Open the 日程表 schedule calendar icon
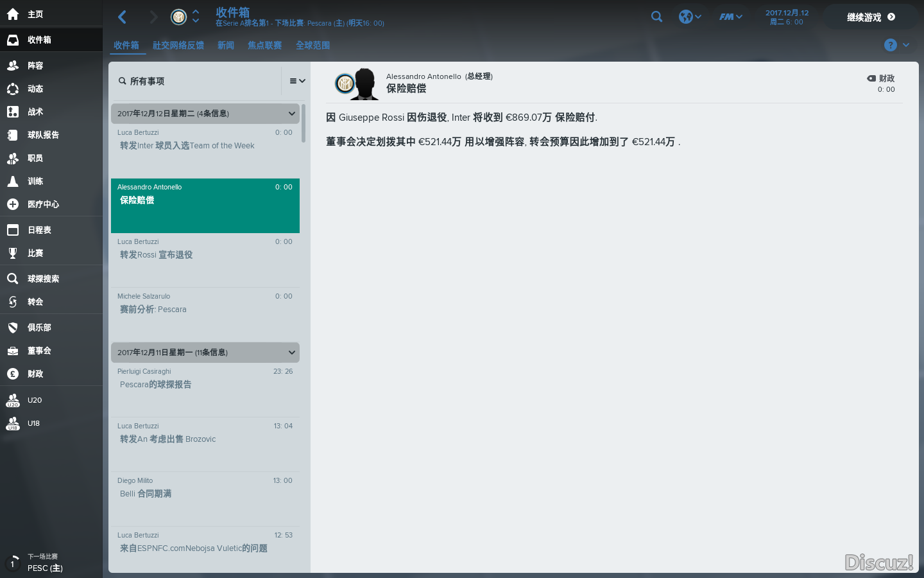This screenshot has width=924, height=578. click(13, 230)
